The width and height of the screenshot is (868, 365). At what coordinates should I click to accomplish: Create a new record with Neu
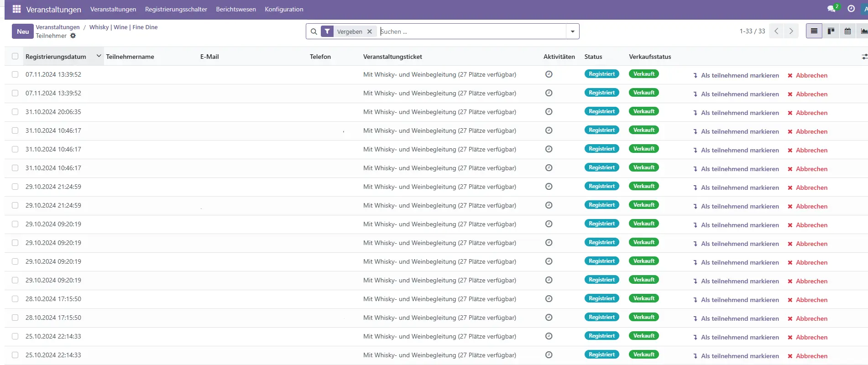pyautogui.click(x=23, y=31)
